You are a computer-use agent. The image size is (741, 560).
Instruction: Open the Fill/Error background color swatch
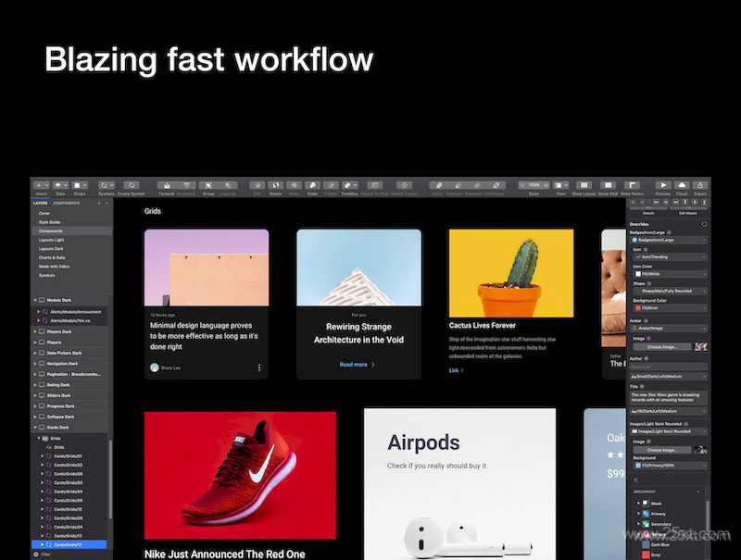(670, 308)
